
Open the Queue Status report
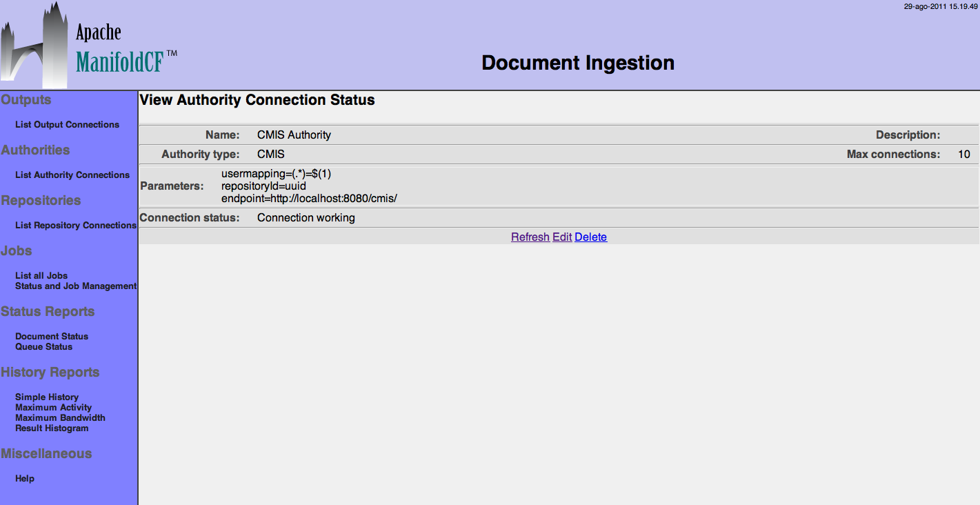(43, 347)
